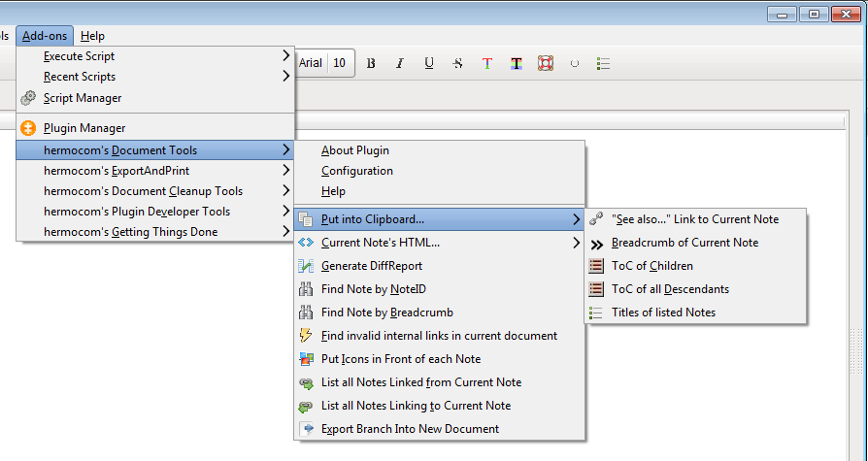Select ToC of Children

(x=651, y=266)
